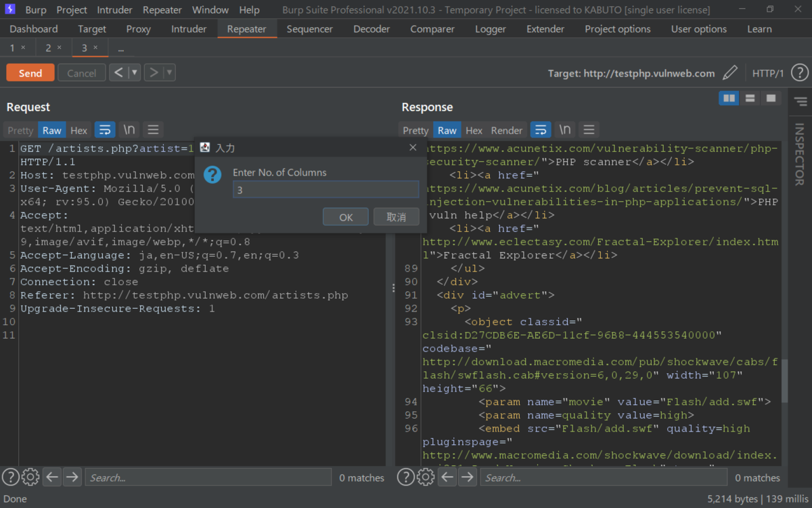Open the User options tab
The image size is (812, 508).
699,29
